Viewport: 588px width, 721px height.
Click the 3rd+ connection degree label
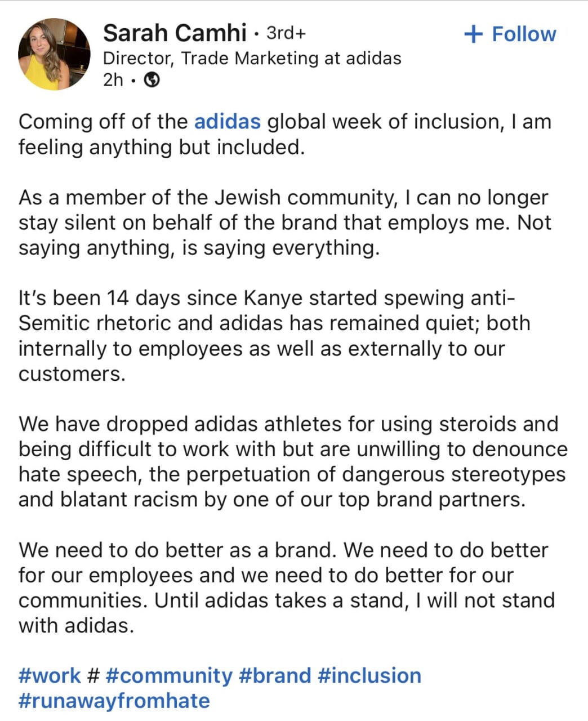click(x=286, y=33)
